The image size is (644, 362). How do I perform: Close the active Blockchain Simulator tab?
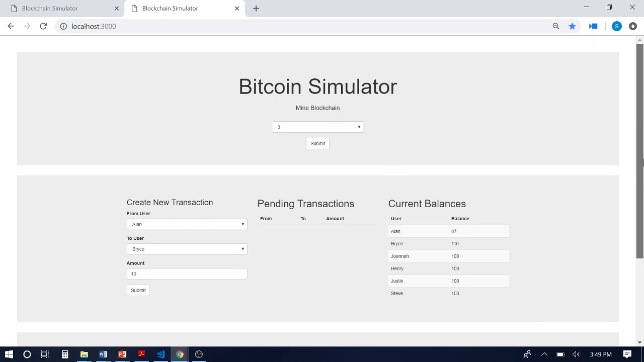pyautogui.click(x=237, y=8)
